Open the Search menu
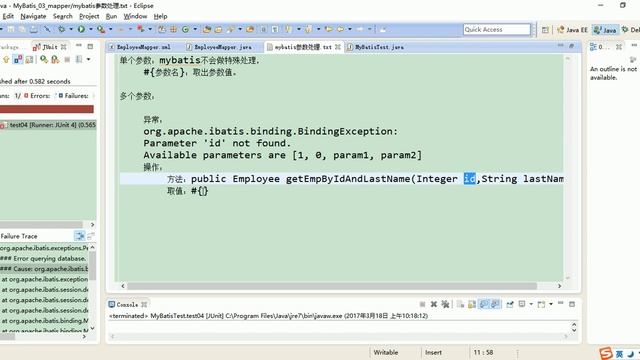This screenshot has height=360, width=640. point(62,16)
